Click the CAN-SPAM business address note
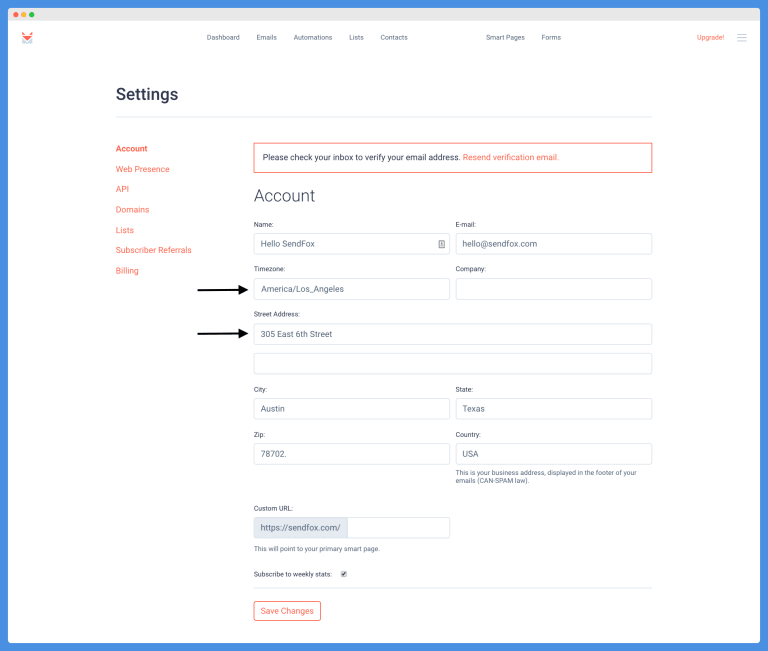Image resolution: width=768 pixels, height=651 pixels. tap(546, 477)
